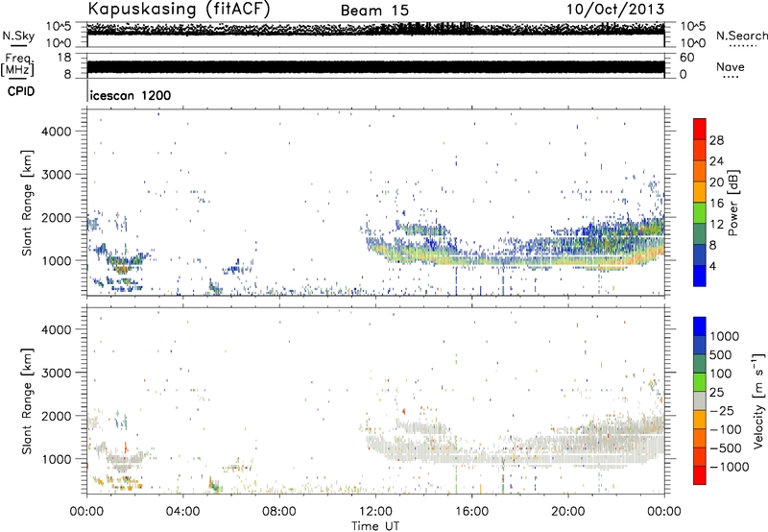Click the red bottom of Velocity colorbar

(x=700, y=475)
